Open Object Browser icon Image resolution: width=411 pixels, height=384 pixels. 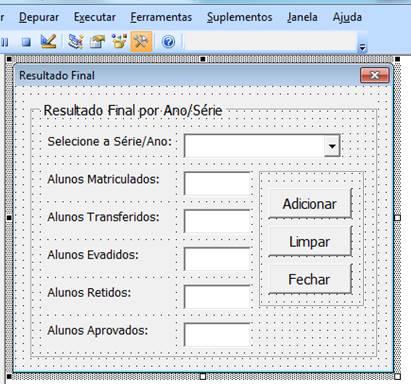[x=119, y=42]
